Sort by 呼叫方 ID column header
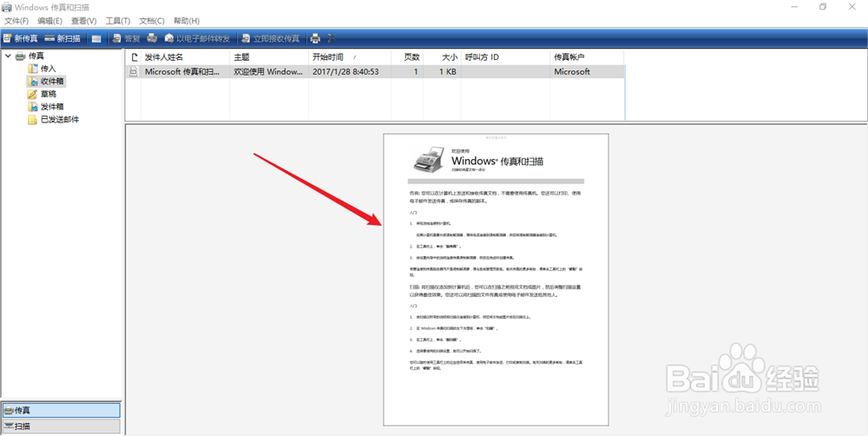The height and width of the screenshot is (436, 868). [x=505, y=57]
